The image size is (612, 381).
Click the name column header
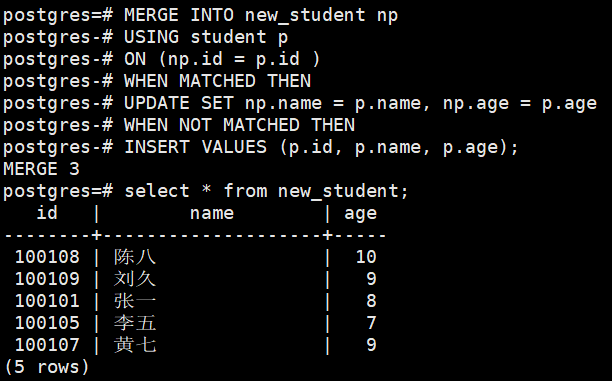coord(212,214)
